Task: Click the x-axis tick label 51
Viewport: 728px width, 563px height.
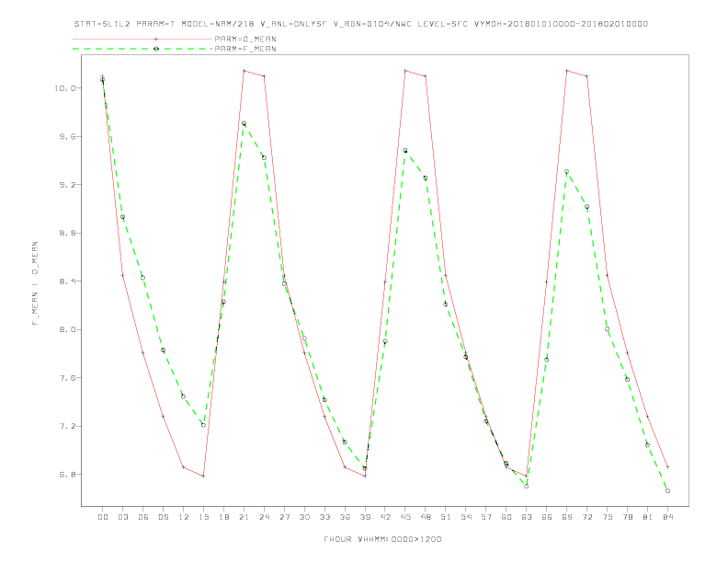Action: pyautogui.click(x=446, y=517)
